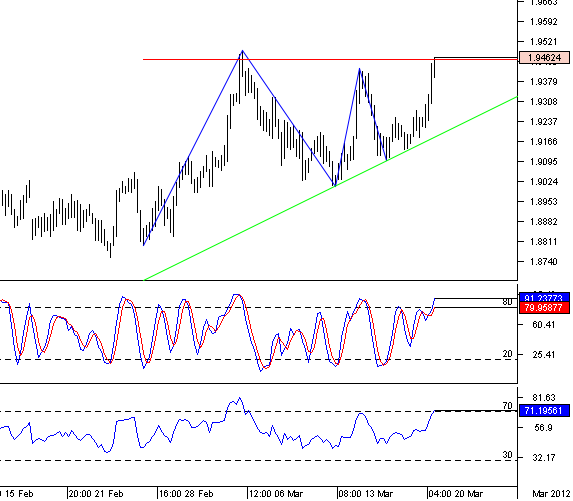573x501 pixels.
Task: Click the 15 Feb time label
Action: 19,494
